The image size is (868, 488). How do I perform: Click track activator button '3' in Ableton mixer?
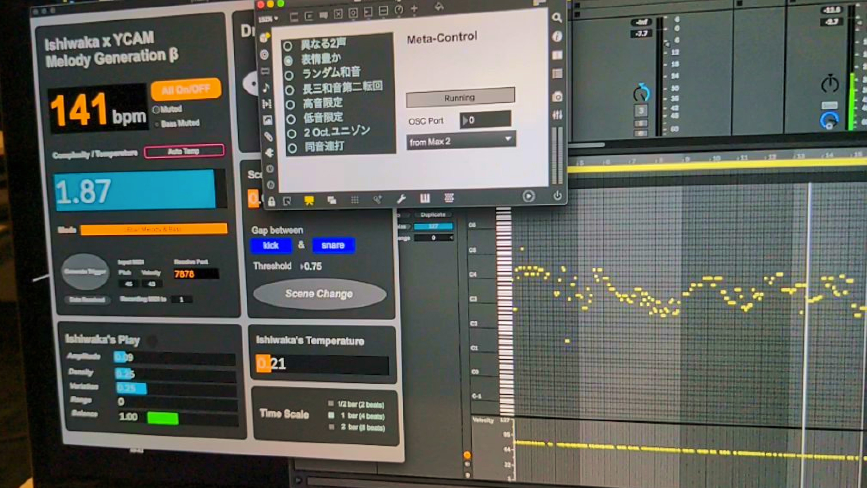(641, 110)
